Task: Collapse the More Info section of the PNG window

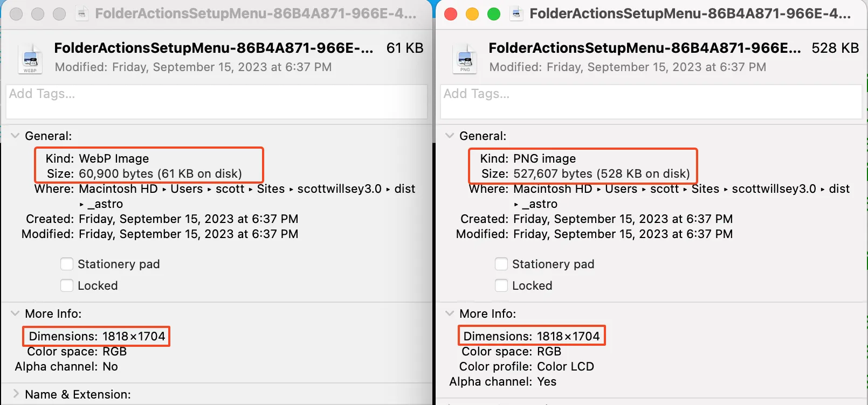Action: point(449,313)
